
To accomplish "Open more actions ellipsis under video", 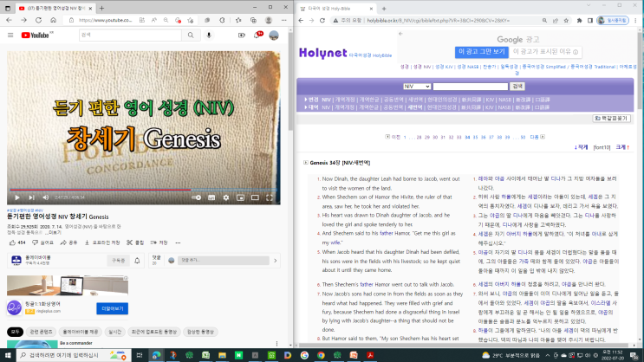I will [178, 242].
